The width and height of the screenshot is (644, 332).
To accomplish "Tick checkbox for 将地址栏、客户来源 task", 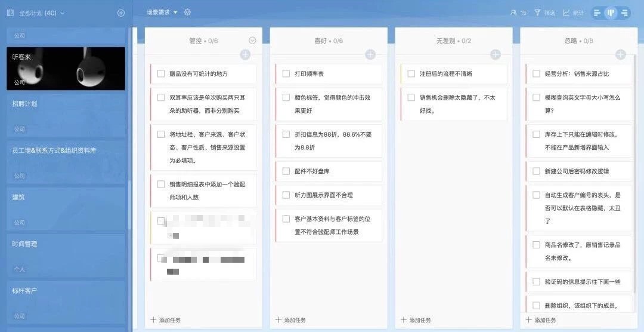I will pyautogui.click(x=161, y=134).
